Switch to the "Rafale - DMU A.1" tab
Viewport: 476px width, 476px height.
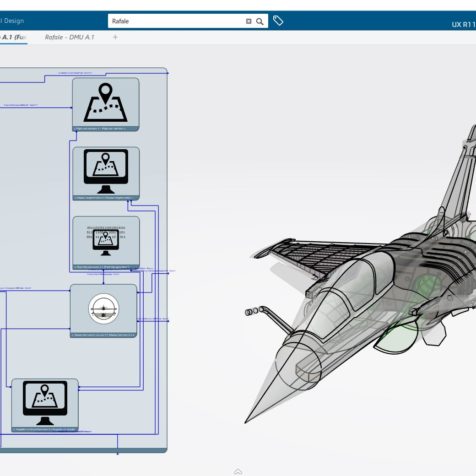(70, 37)
